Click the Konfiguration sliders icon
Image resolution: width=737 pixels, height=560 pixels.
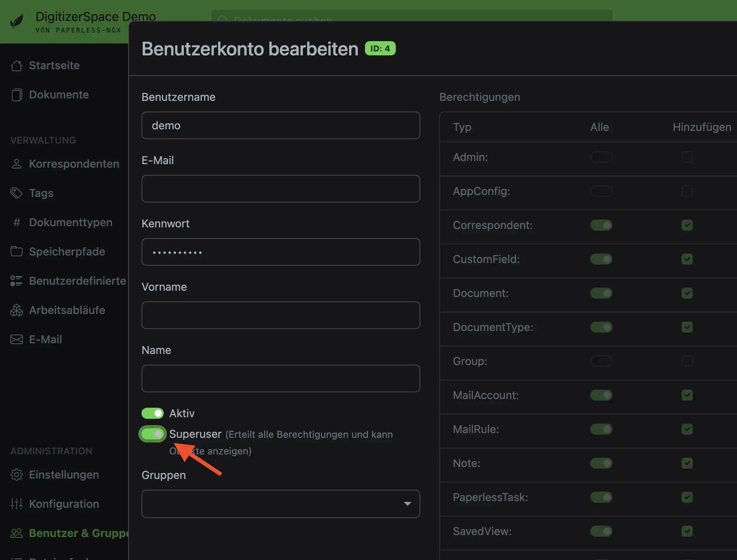[17, 504]
